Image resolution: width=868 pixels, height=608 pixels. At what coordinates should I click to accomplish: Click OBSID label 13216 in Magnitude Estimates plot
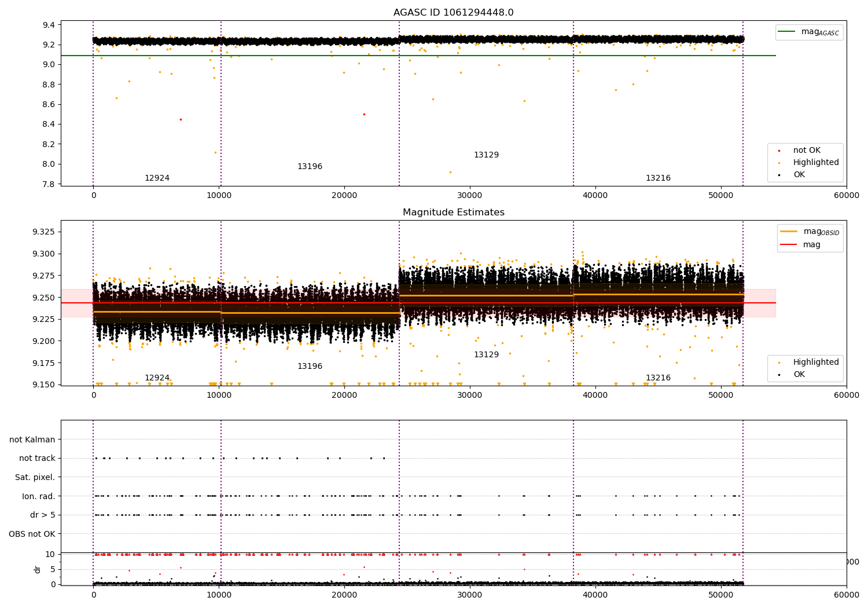coord(658,378)
